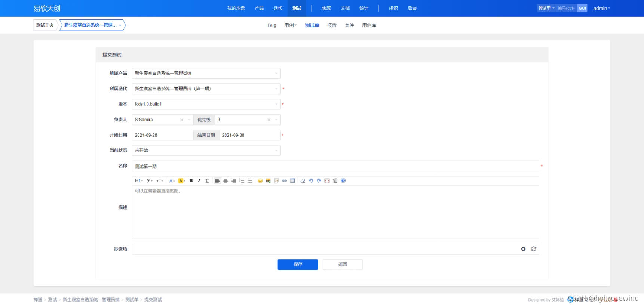The height and width of the screenshot is (306, 644).
Task: Undo the last edit
Action: point(311,181)
